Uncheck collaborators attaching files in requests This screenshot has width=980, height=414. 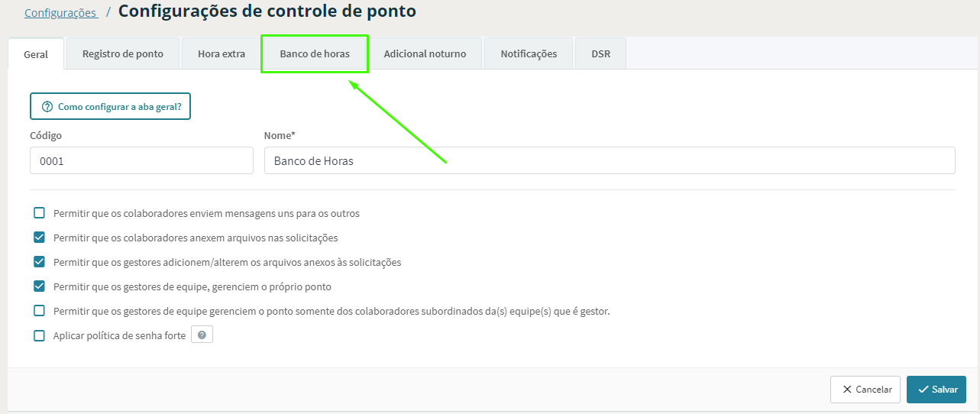coord(40,238)
